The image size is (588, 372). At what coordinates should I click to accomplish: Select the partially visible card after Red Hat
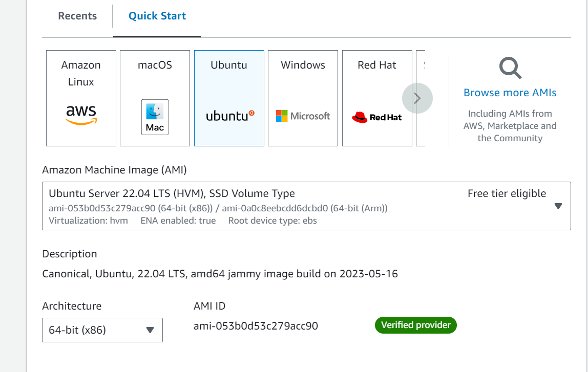[x=421, y=98]
